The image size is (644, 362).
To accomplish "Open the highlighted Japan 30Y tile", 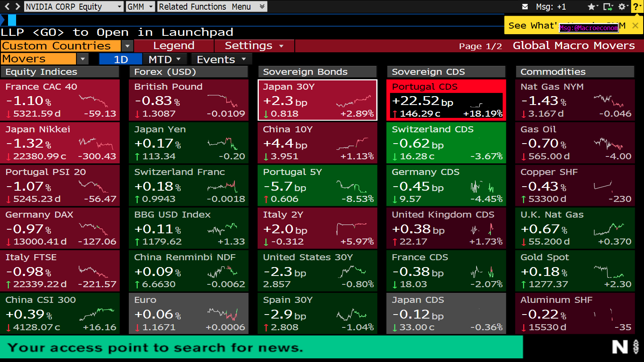I will 317,100.
